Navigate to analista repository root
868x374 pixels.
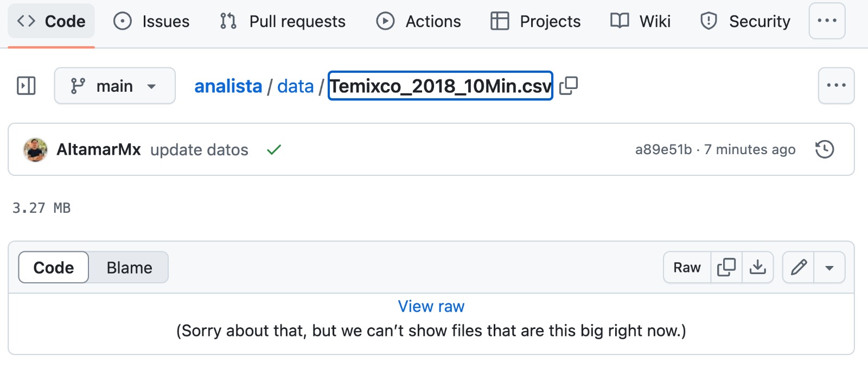pos(228,86)
